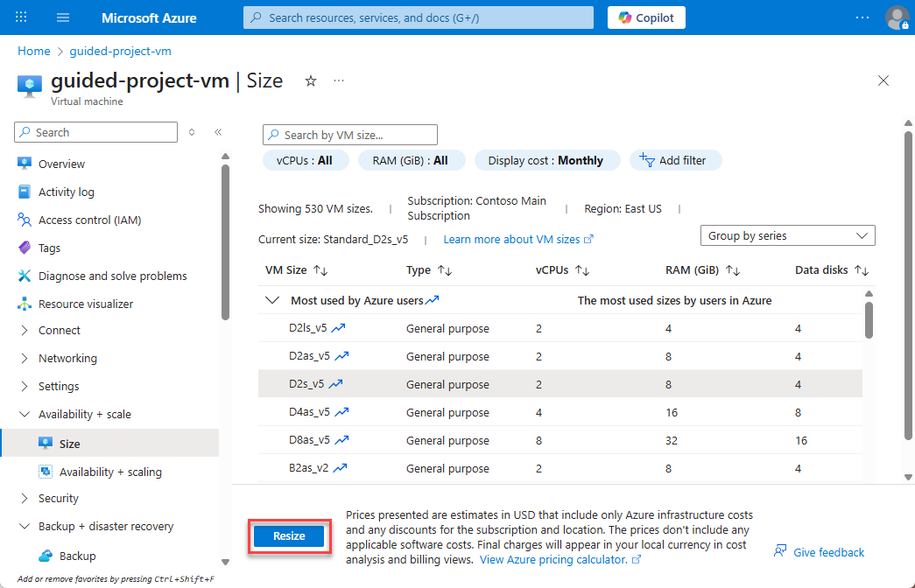This screenshot has height=588, width=915.
Task: Click the page scrollbar down arrow
Action: [x=908, y=477]
